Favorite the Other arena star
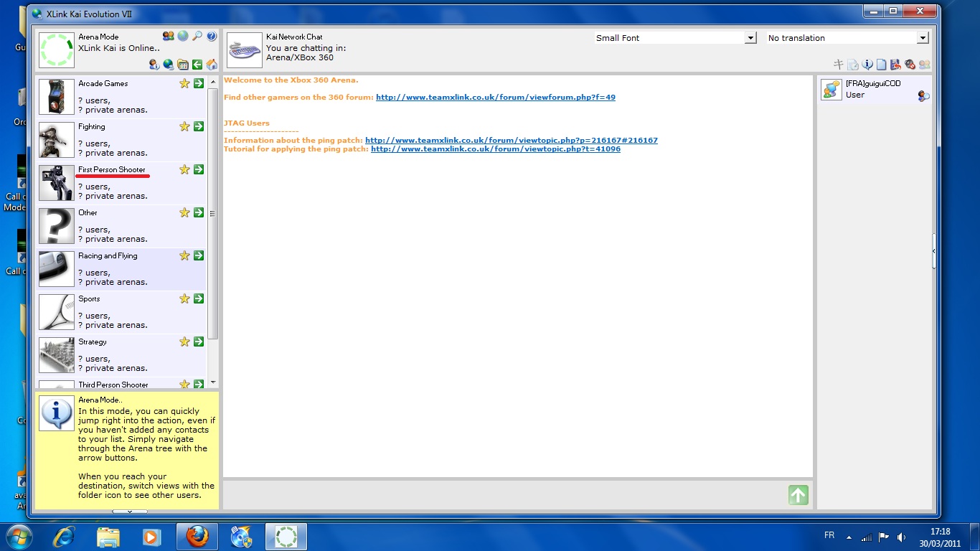 tap(184, 212)
